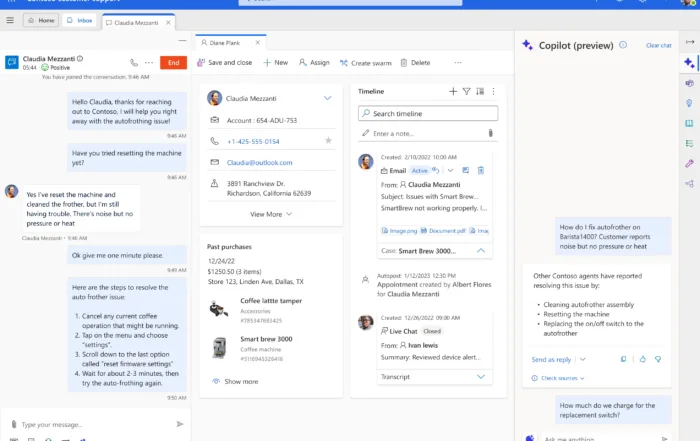
Task: Close the Diane Plank tab
Action: (258, 43)
